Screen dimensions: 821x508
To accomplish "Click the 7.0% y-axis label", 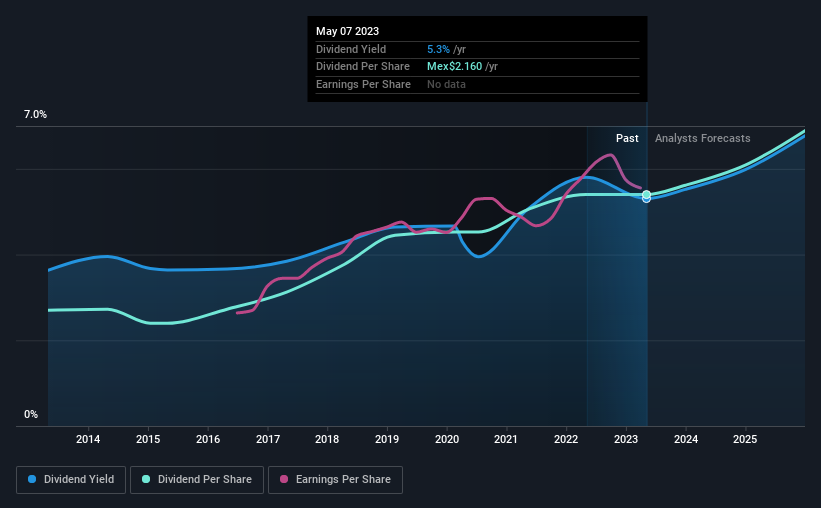I will (x=35, y=114).
